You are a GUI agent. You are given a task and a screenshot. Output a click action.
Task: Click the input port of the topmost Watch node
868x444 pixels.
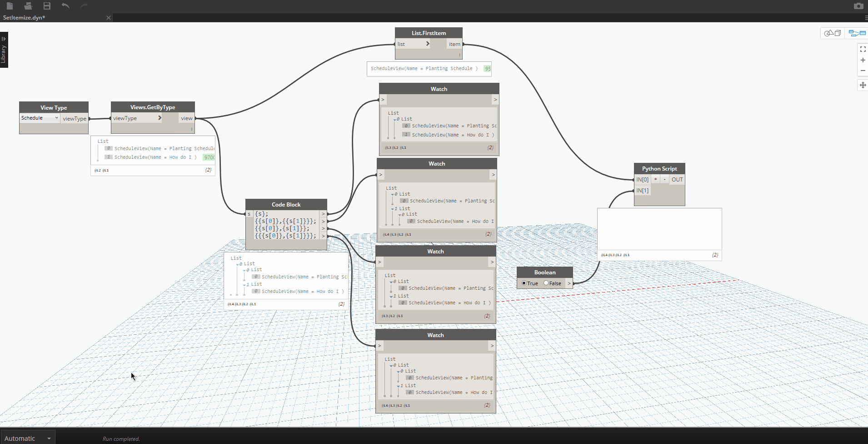click(x=383, y=100)
